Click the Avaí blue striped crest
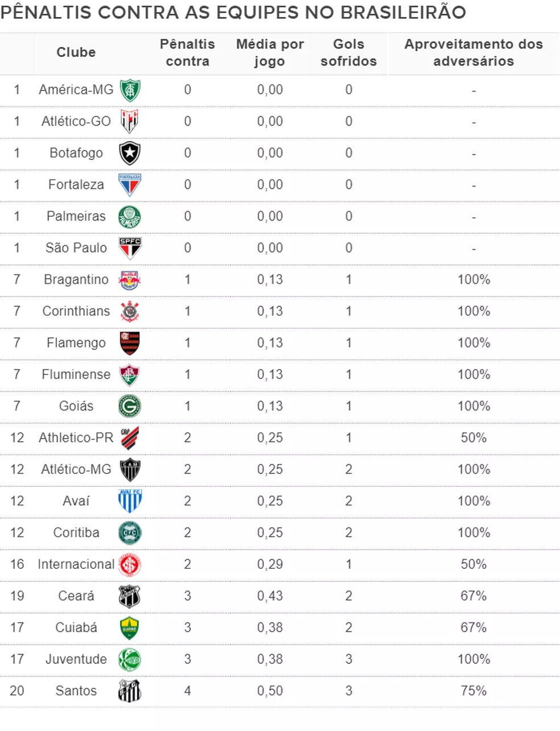This screenshot has height=731, width=560. coord(130,501)
